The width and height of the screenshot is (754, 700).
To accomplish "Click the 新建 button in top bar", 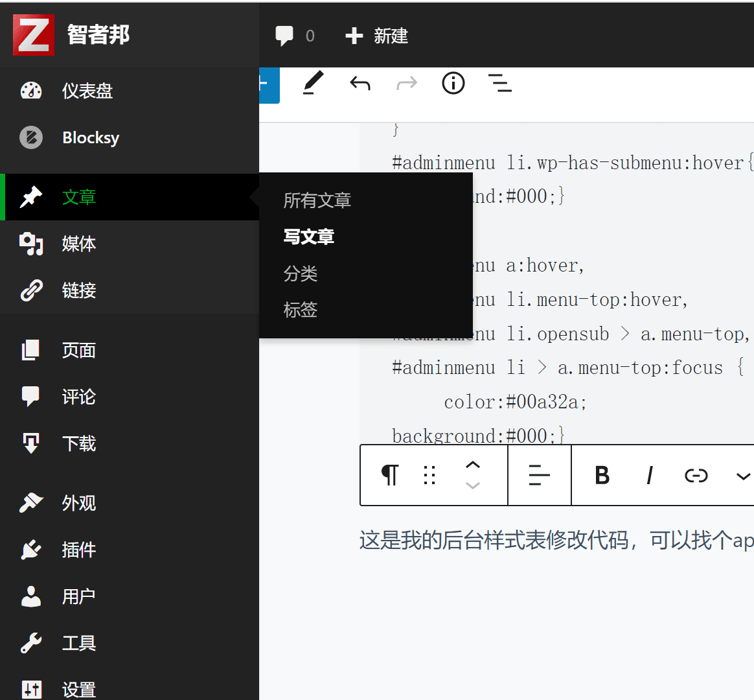I will tap(377, 36).
